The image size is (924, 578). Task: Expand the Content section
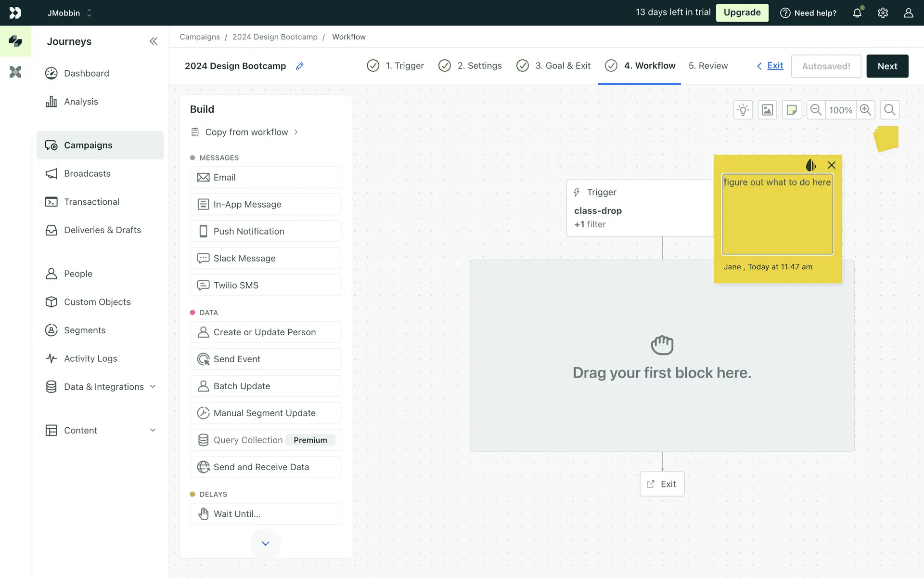153,430
